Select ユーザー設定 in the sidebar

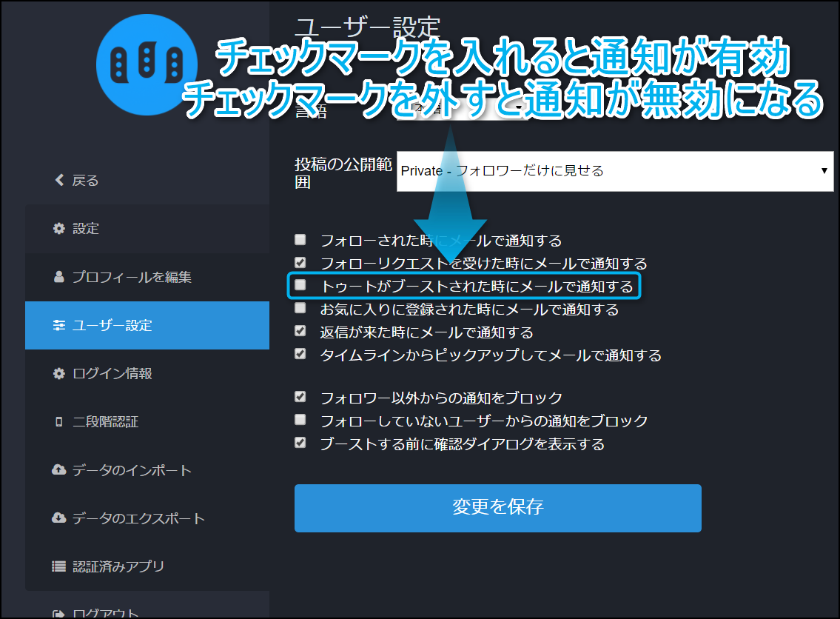click(x=147, y=325)
